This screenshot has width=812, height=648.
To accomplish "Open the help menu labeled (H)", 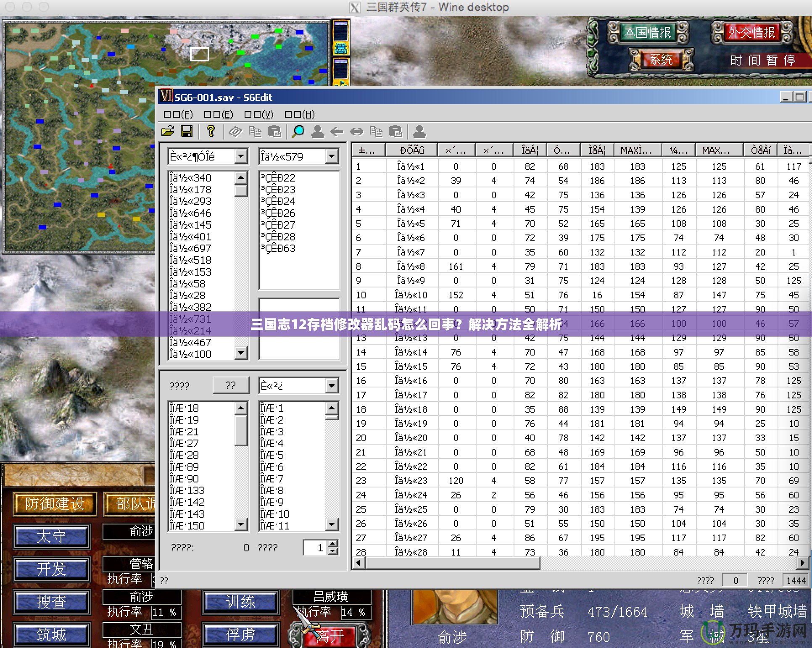I will coord(300,114).
